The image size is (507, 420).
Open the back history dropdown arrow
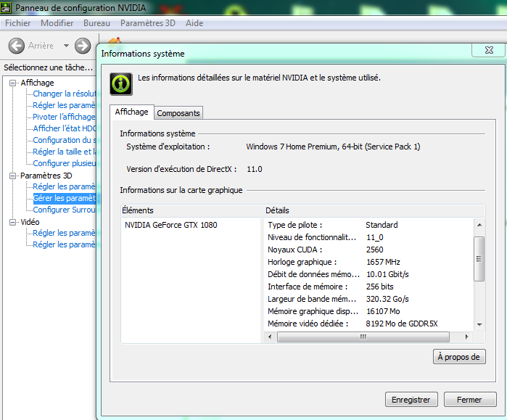(x=66, y=46)
